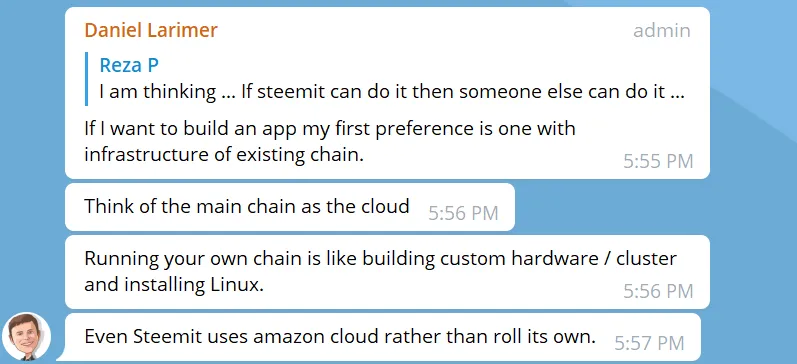Viewport: 797px width, 364px height.
Task: Click the first 5:56 PM timestamp on cloud message
Action: pos(463,213)
